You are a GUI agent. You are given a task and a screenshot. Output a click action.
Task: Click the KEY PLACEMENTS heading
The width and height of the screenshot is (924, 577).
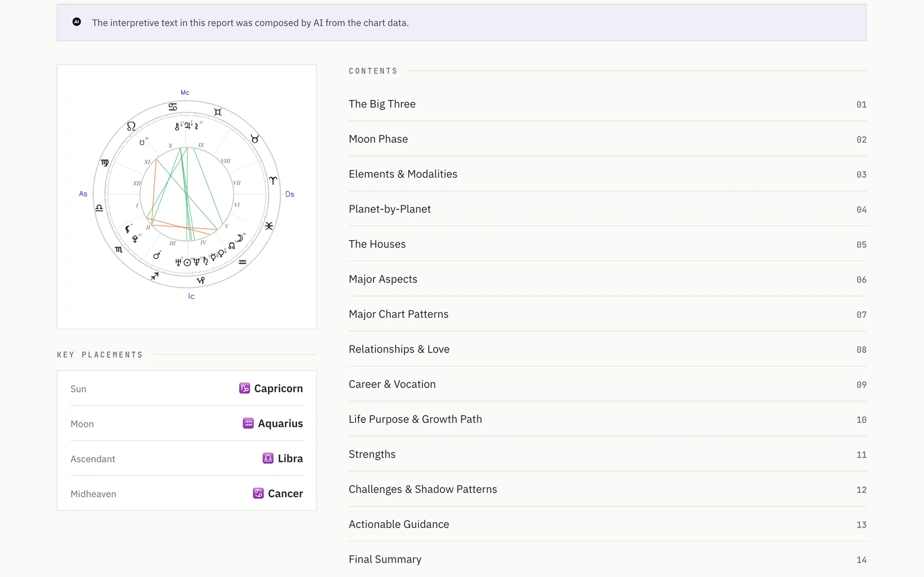pos(100,355)
